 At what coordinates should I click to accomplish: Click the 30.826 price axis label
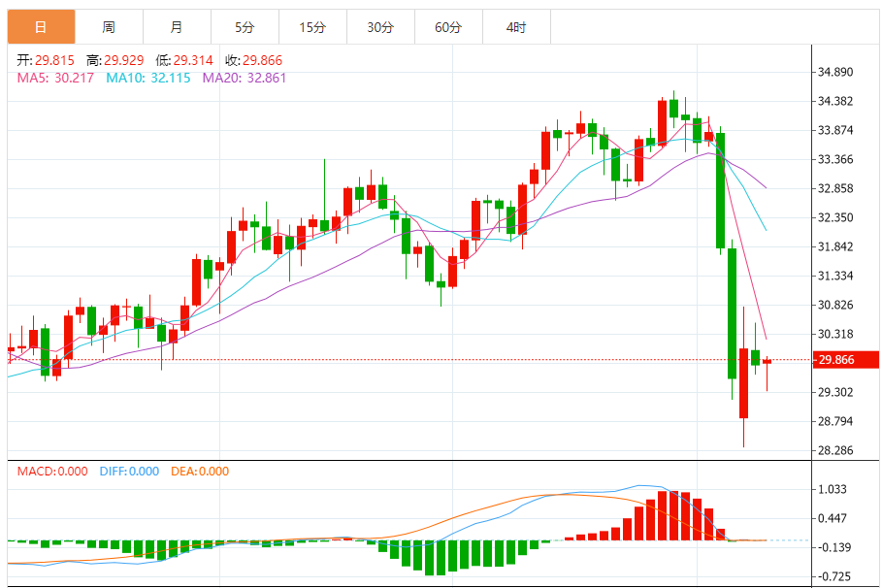pyautogui.click(x=835, y=305)
